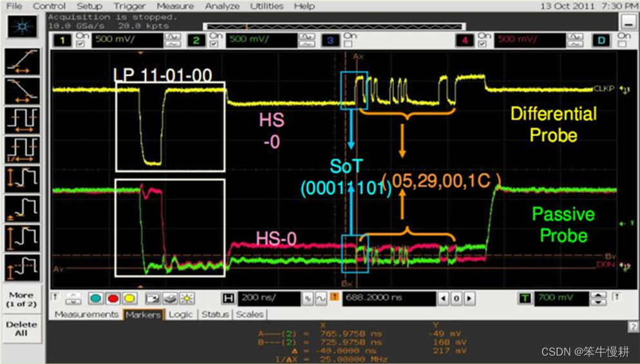640x364 pixels.
Task: Select the period measurement icon
Action: [x=23, y=120]
